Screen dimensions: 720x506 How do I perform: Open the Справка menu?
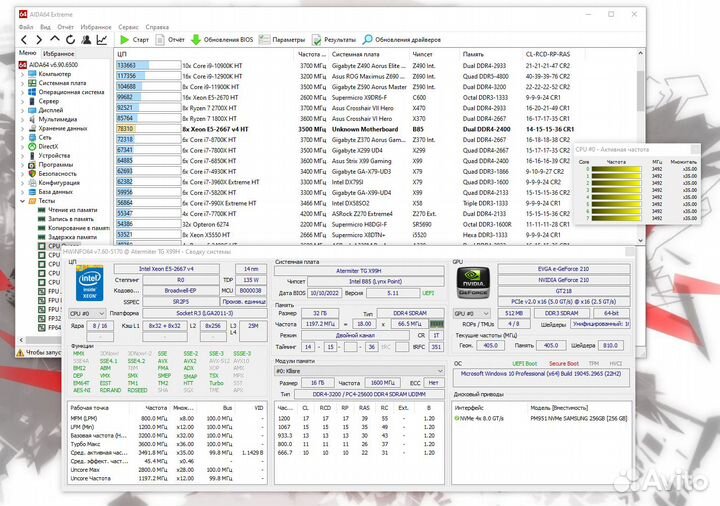click(157, 27)
